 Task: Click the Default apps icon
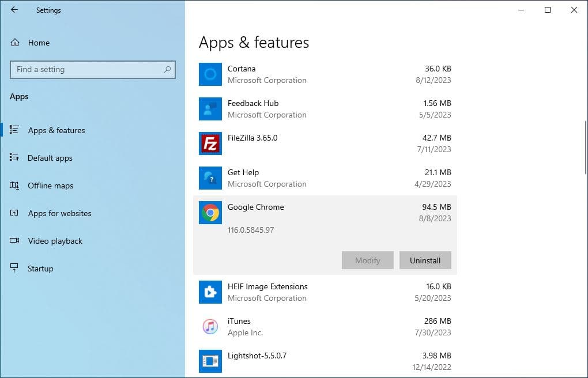14,157
